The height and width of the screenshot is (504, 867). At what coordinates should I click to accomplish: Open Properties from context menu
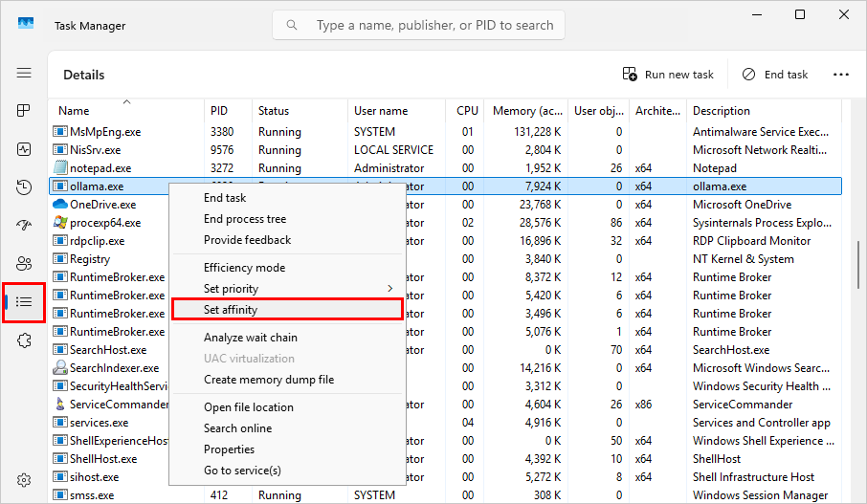point(229,449)
